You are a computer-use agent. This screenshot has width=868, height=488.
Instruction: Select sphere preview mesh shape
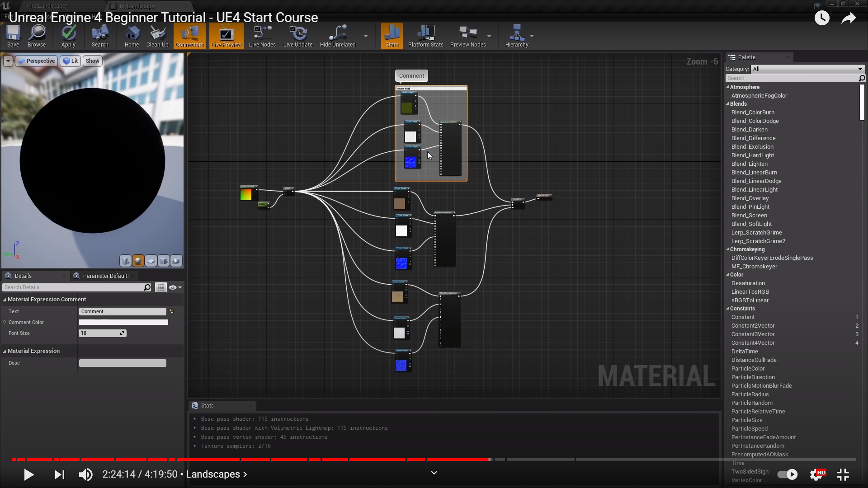click(138, 261)
